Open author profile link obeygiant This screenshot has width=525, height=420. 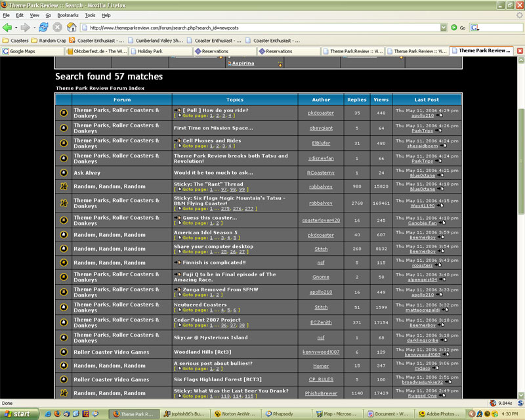point(321,128)
